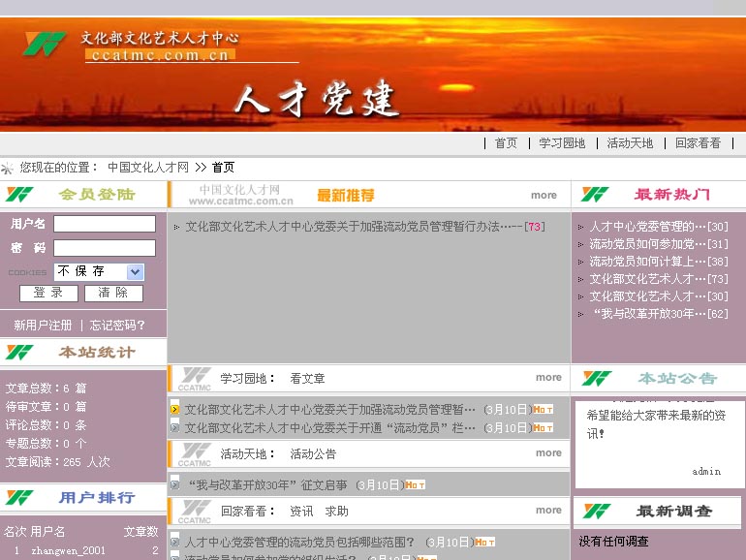The width and height of the screenshot is (746, 560).
Task: Click the green logo in 最新热门 header
Action: coord(595,195)
